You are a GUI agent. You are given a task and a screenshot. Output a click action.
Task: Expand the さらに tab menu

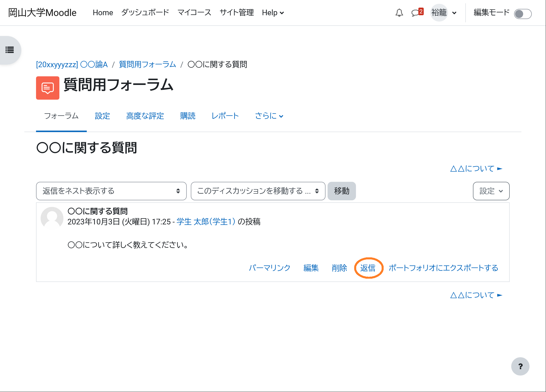click(269, 116)
